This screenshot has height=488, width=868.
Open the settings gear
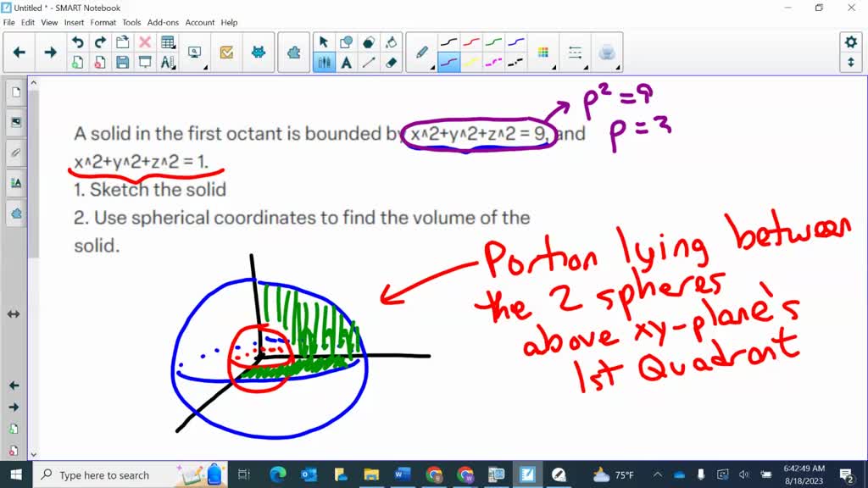(x=851, y=41)
